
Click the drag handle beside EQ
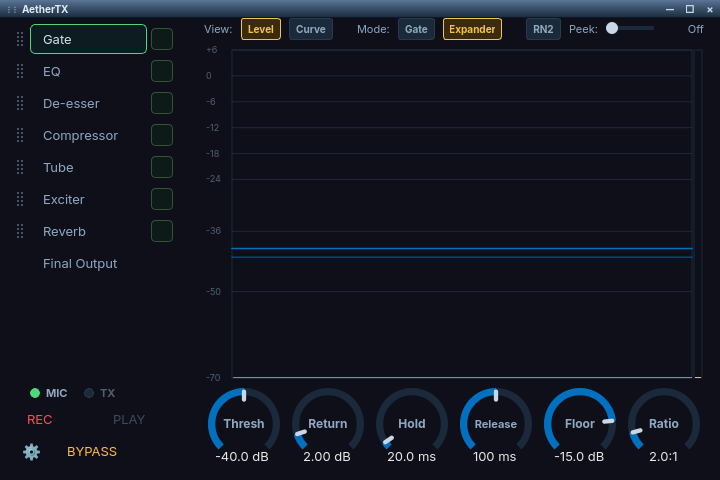click(x=20, y=71)
